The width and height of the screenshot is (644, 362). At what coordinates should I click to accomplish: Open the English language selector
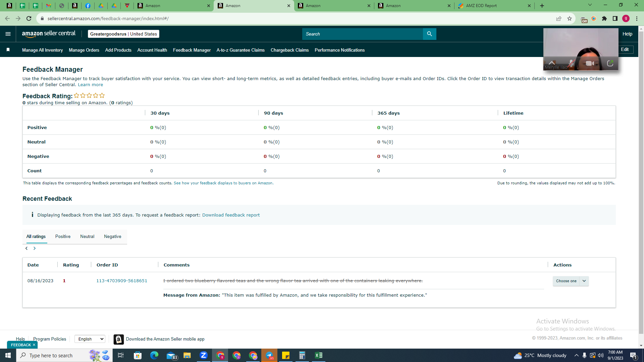[90, 339]
